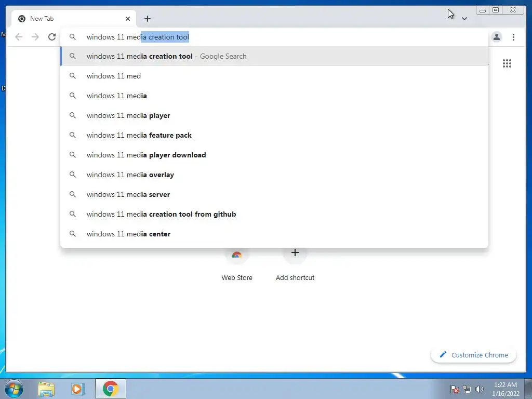
Task: Choose 'windows 11 media center' suggestion
Action: (x=274, y=234)
